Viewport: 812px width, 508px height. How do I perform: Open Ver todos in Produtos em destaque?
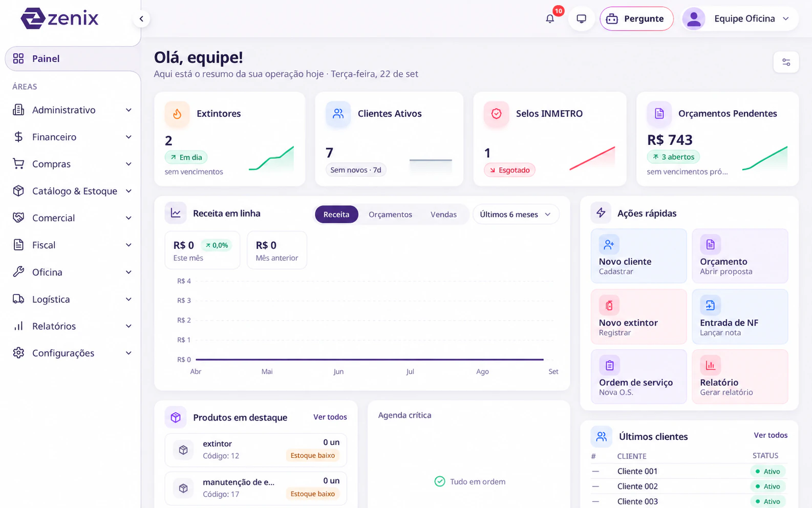click(330, 417)
